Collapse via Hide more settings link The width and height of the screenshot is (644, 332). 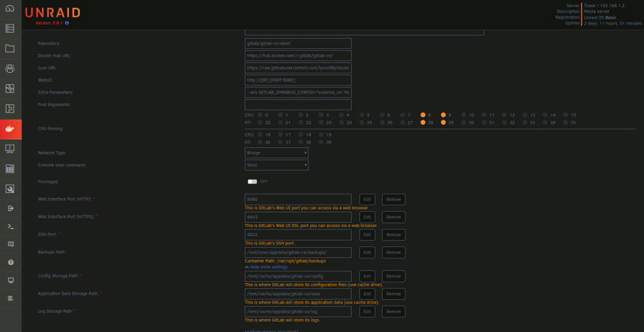269,267
